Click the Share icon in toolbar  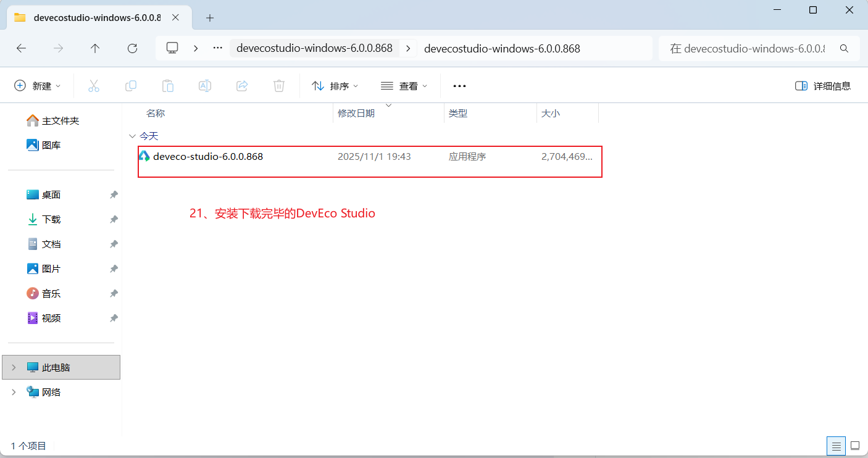click(242, 86)
